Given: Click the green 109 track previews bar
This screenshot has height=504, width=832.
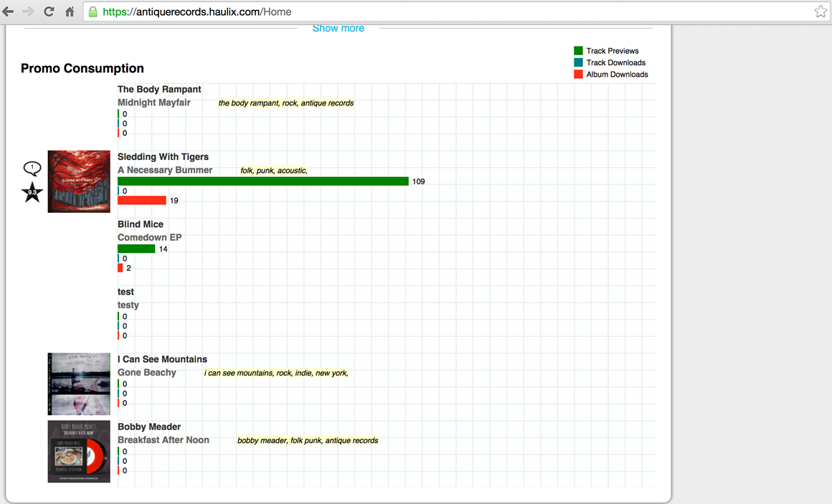Looking at the screenshot, I should (263, 181).
